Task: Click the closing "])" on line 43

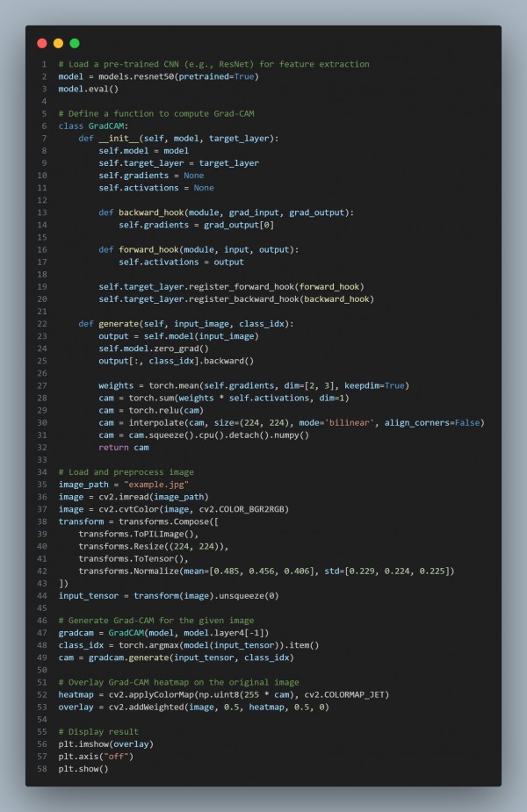Action: (x=64, y=584)
